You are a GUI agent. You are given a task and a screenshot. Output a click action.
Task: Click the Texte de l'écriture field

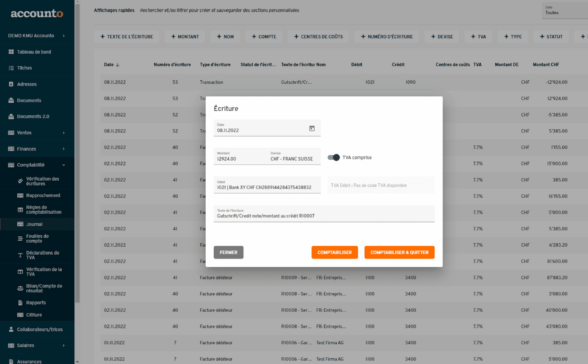tap(324, 214)
